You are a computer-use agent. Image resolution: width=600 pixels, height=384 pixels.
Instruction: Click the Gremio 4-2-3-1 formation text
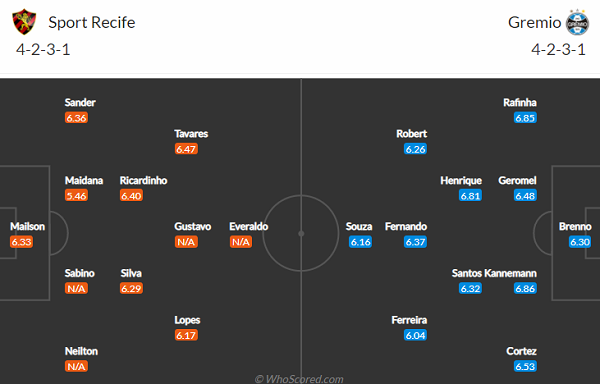[x=558, y=50]
